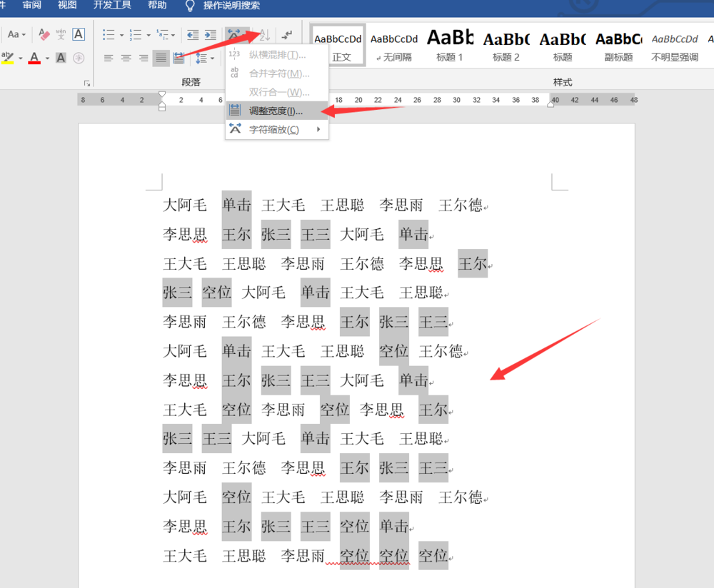The height and width of the screenshot is (588, 714).
Task: Open the Change Case (Aa) dropdown
Action: pos(16,34)
